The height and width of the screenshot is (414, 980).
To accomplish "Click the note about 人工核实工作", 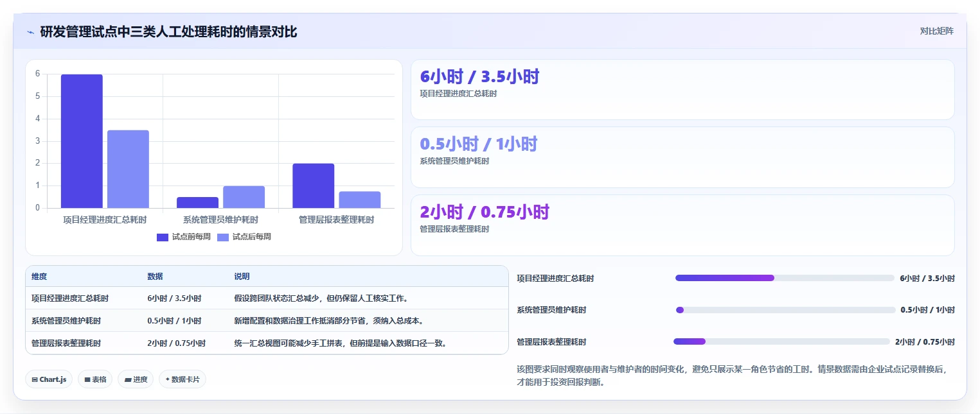I will [x=321, y=298].
